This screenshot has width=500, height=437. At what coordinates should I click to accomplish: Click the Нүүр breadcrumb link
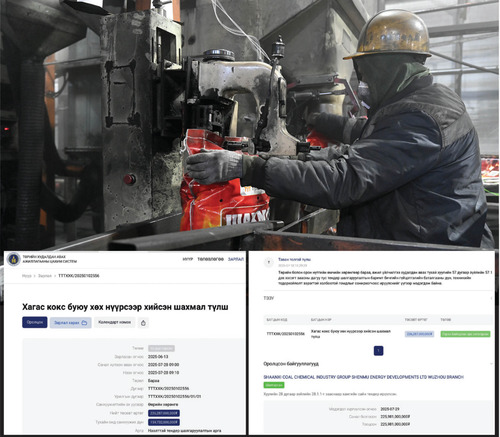[27, 276]
